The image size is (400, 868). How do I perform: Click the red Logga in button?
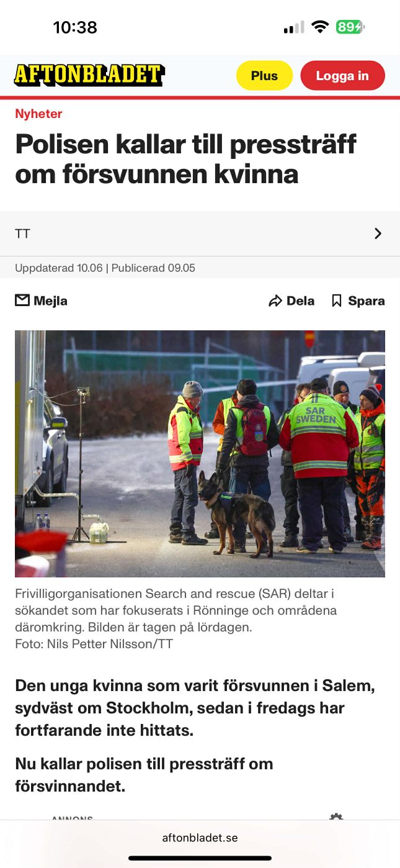342,76
